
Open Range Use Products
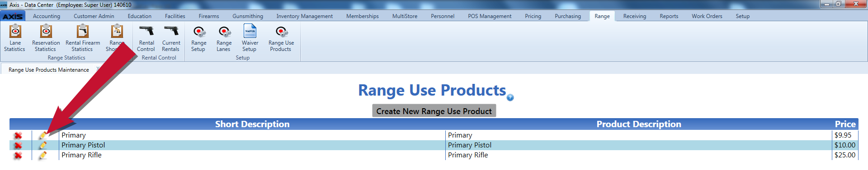click(x=281, y=38)
